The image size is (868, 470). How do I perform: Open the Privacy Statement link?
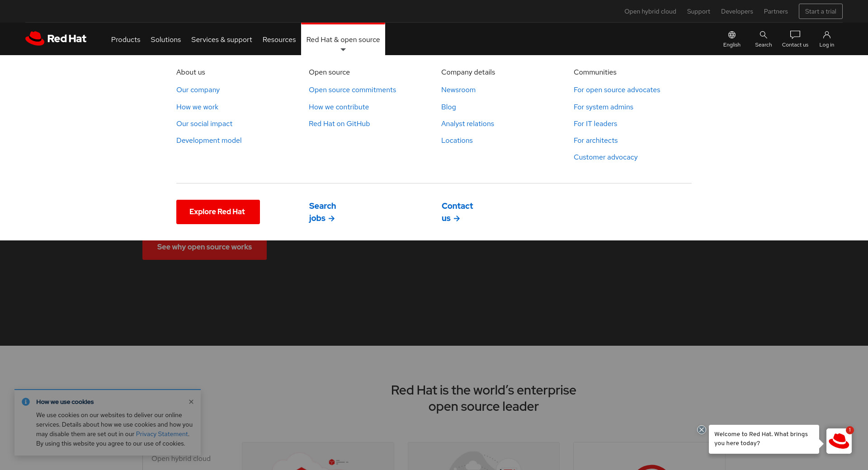coord(162,434)
